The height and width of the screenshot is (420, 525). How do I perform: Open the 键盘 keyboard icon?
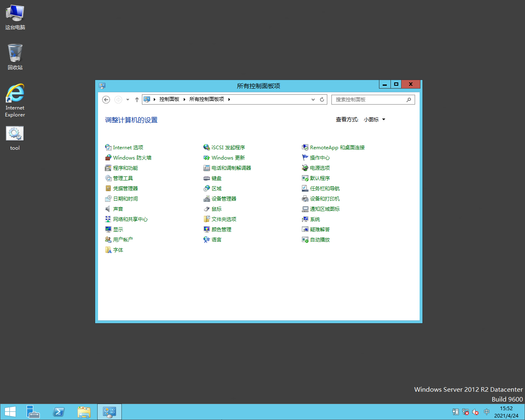pyautogui.click(x=207, y=178)
